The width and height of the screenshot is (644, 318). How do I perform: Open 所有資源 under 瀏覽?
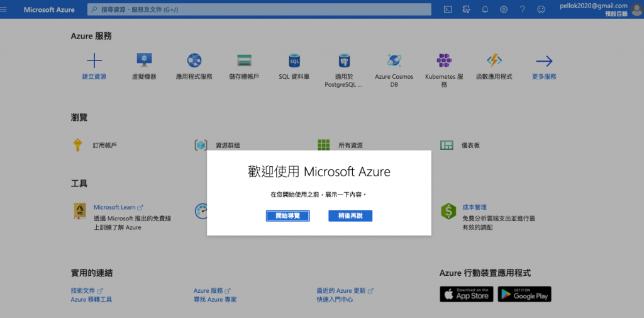[351, 145]
